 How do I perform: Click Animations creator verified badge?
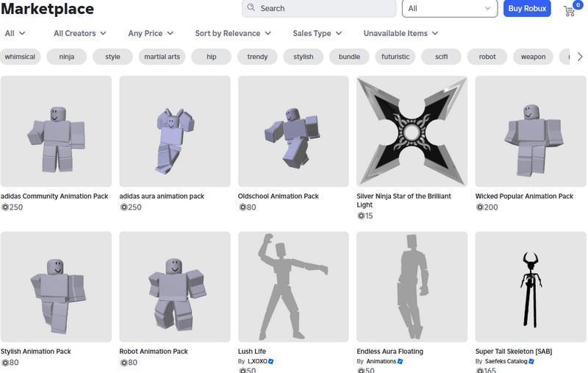(x=401, y=362)
